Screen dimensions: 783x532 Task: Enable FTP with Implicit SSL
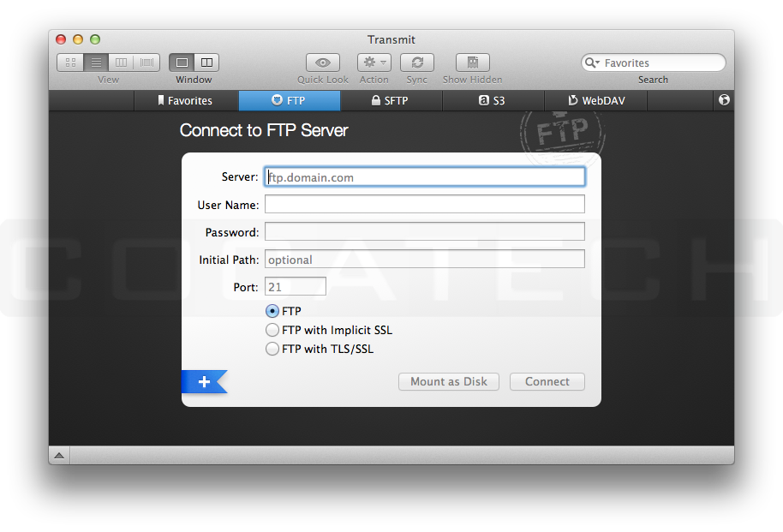(x=272, y=330)
